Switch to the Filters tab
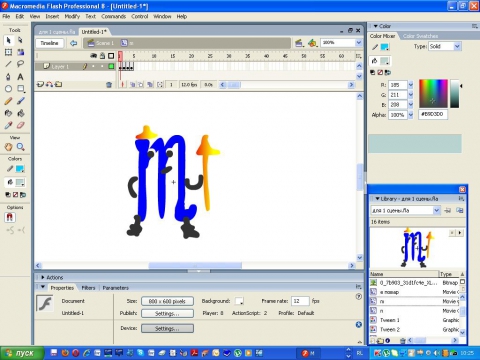This screenshot has width=480, height=360. click(x=88, y=288)
